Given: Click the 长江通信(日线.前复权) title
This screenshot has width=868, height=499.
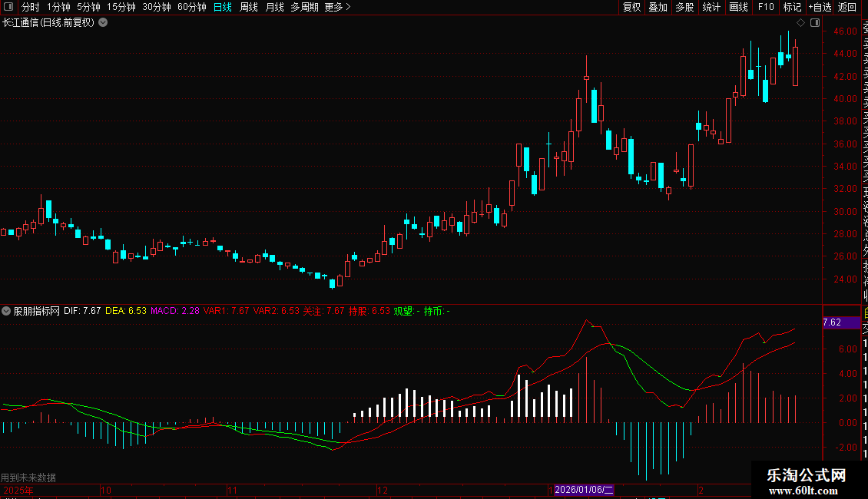Looking at the screenshot, I should coord(48,23).
